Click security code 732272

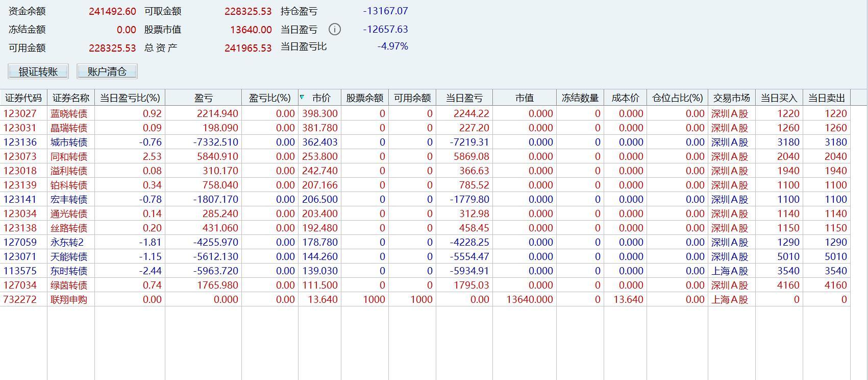(20, 299)
